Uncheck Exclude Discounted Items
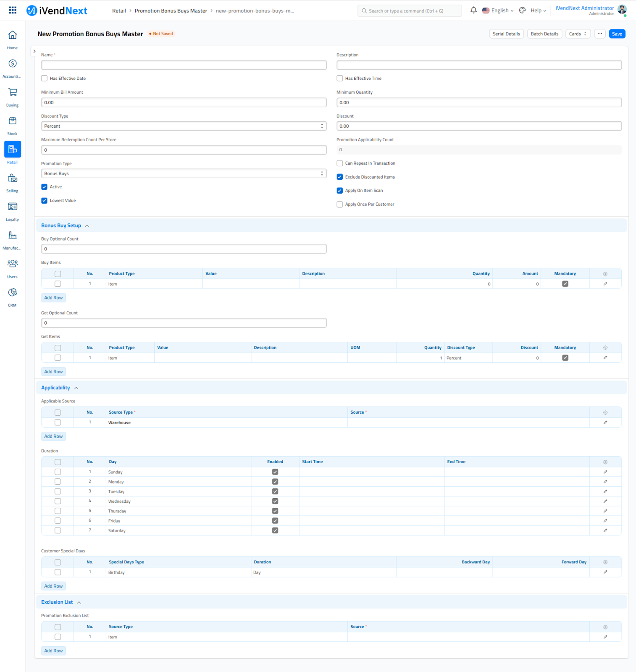The width and height of the screenshot is (636, 672). tap(340, 177)
